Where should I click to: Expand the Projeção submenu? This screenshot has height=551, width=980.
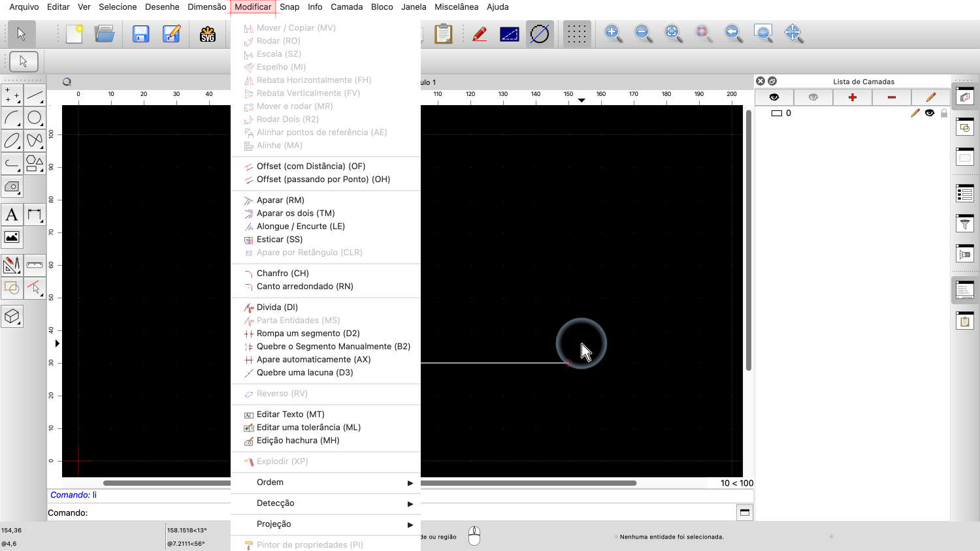[325, 524]
